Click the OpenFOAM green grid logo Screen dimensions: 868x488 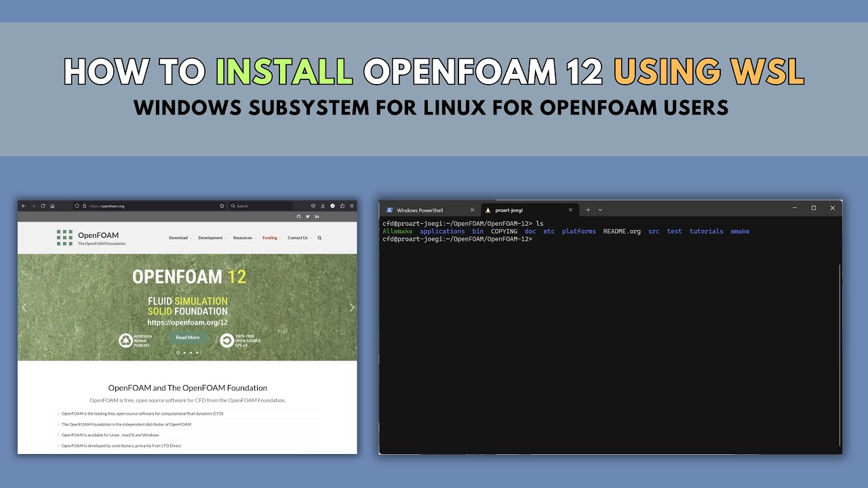(64, 237)
